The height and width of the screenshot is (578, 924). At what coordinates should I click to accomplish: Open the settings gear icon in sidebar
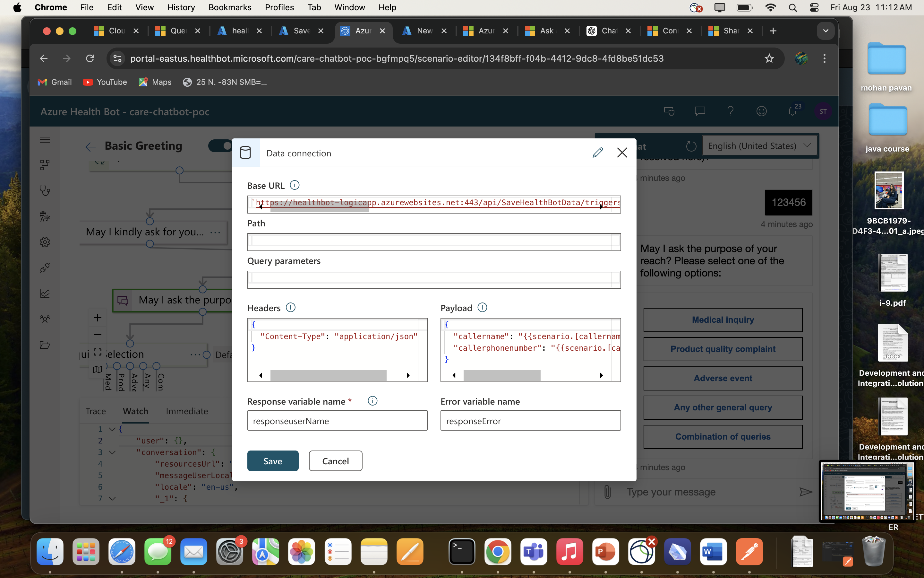(x=45, y=242)
